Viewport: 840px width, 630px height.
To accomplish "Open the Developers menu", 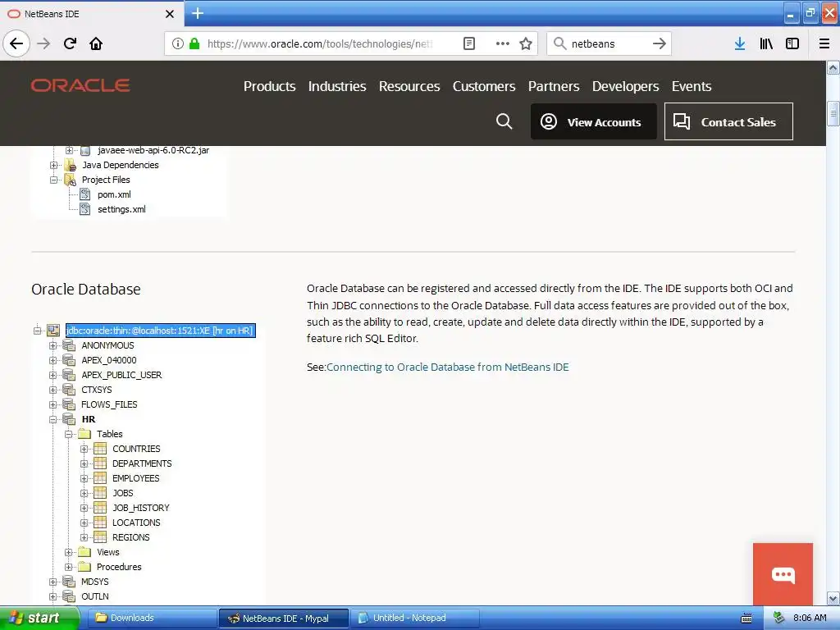I will coord(625,86).
